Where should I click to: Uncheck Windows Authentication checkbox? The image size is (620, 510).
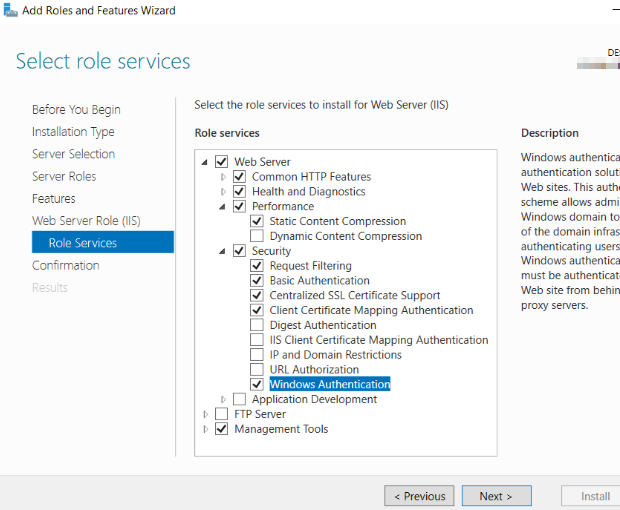click(x=257, y=384)
